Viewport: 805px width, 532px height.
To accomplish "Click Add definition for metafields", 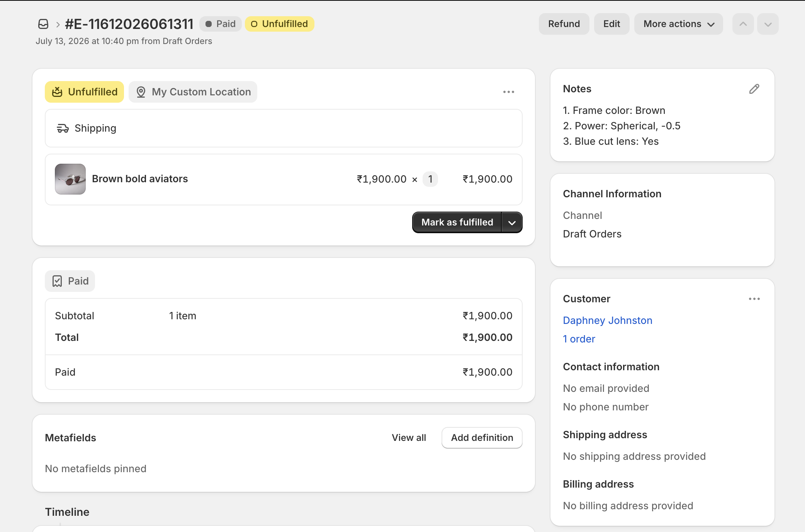I will point(482,438).
